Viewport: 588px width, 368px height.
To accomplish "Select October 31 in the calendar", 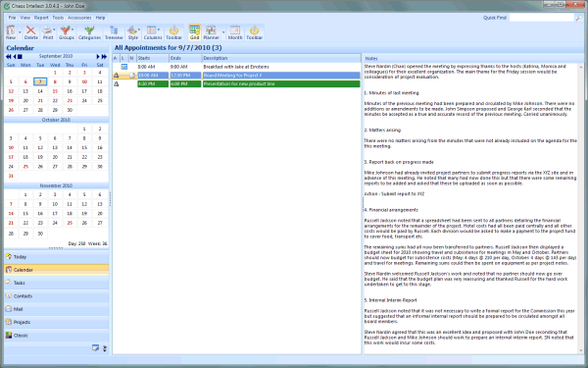I will [x=11, y=176].
